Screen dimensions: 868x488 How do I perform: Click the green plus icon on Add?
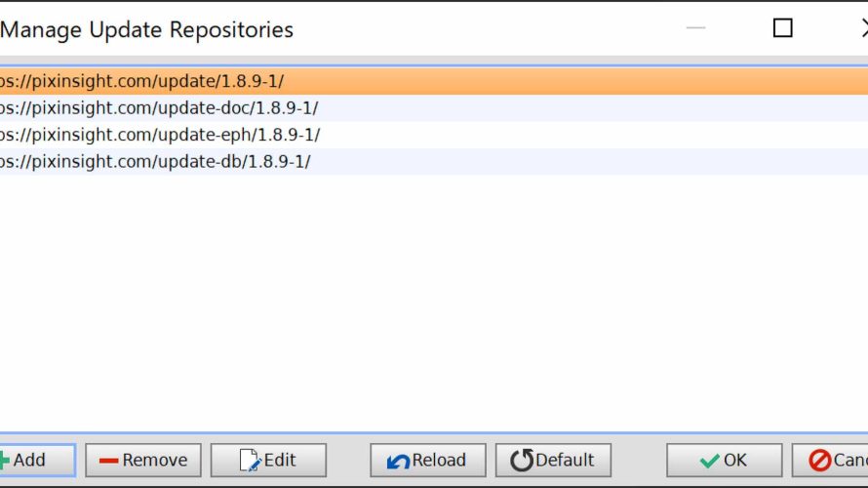click(x=5, y=461)
